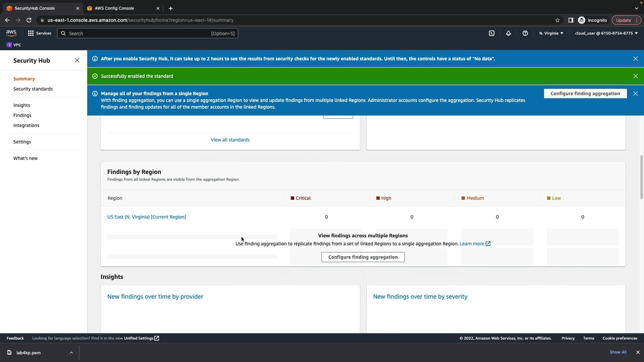Reload the page

click(x=29, y=20)
